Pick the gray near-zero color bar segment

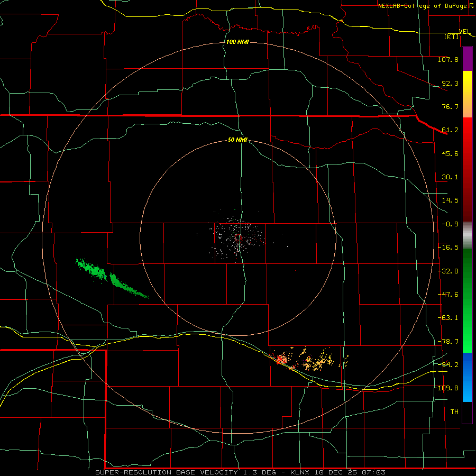pyautogui.click(x=467, y=235)
